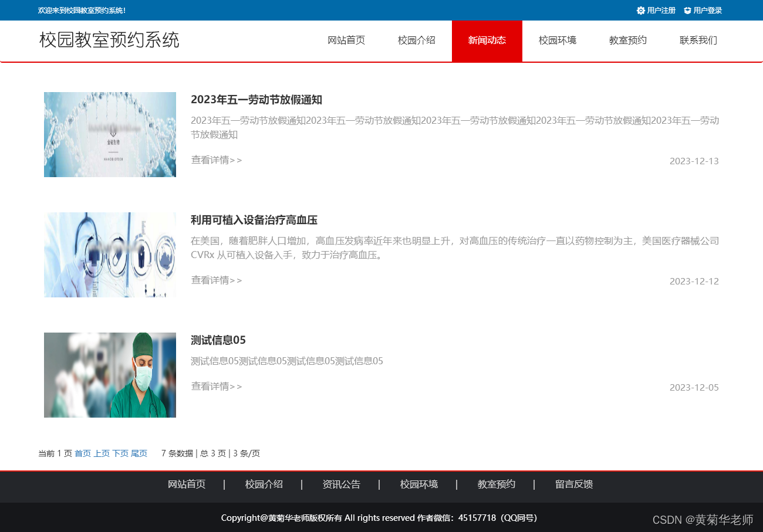Select 校园介绍 in the top navigation
The image size is (763, 532).
[x=417, y=40]
